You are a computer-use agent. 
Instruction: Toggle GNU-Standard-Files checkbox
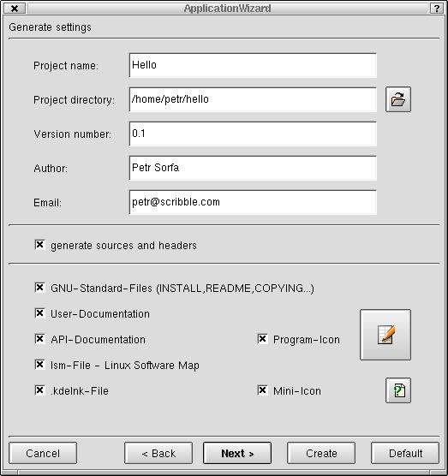tap(39, 288)
